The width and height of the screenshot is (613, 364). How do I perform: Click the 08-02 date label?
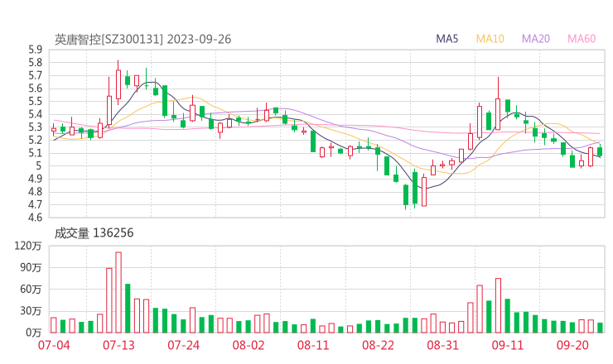pyautogui.click(x=249, y=345)
